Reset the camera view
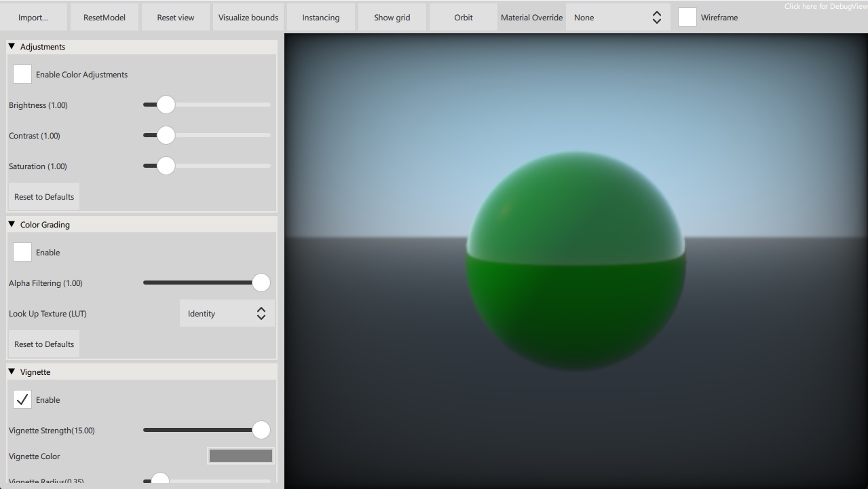The width and height of the screenshot is (868, 489). pos(175,16)
